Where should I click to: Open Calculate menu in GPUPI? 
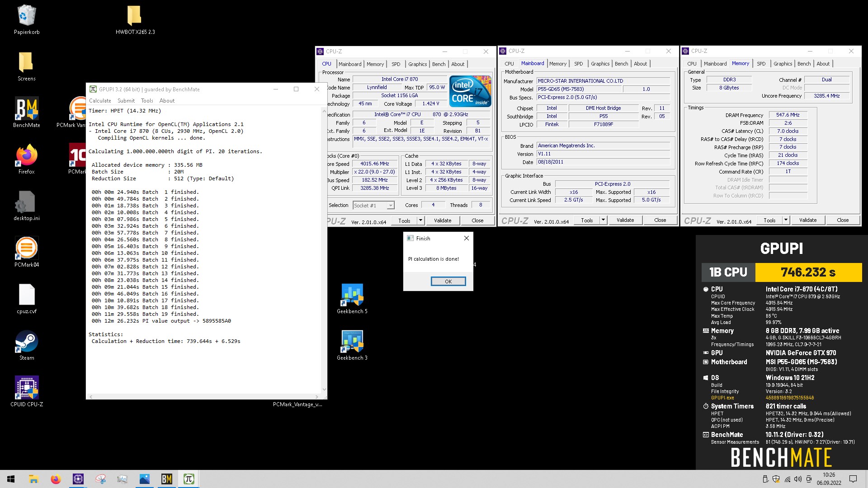pyautogui.click(x=100, y=101)
